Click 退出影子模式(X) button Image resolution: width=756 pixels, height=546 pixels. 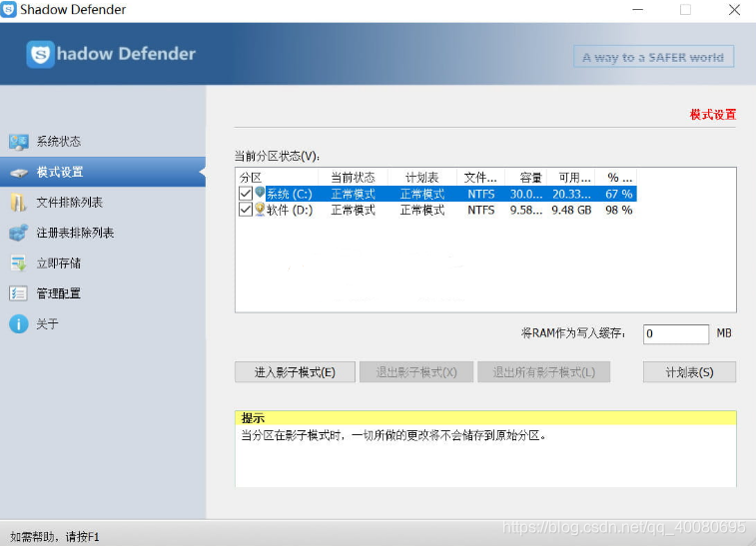pyautogui.click(x=416, y=372)
